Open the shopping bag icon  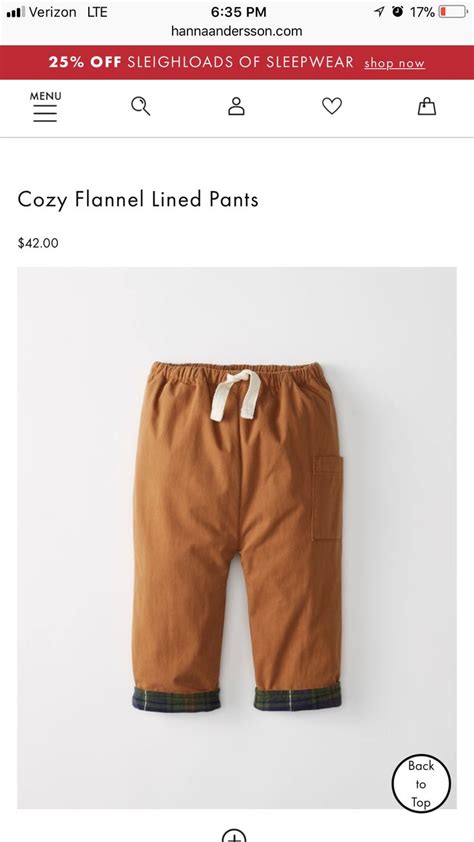(x=427, y=106)
